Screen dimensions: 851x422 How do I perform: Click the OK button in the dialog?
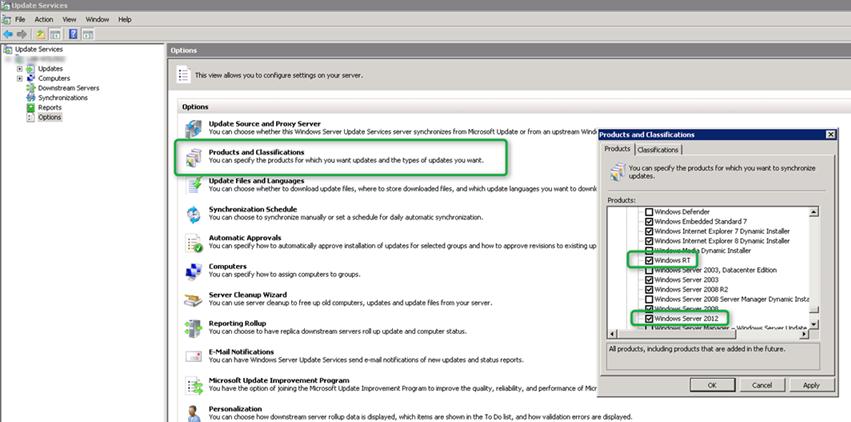[712, 384]
